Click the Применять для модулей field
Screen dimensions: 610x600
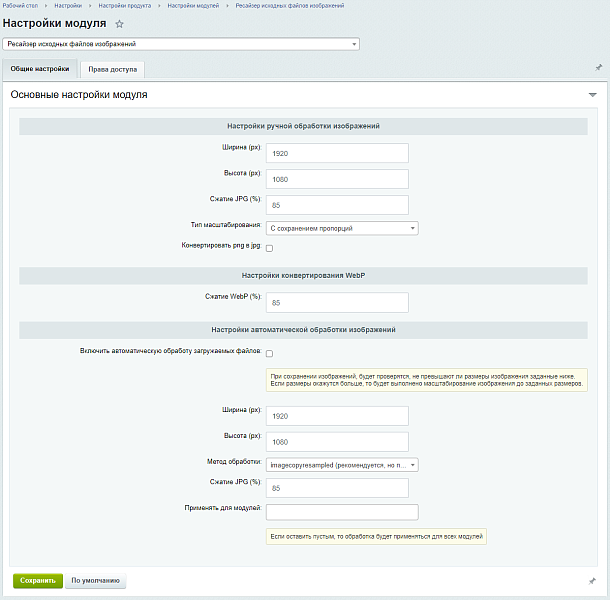pyautogui.click(x=342, y=512)
